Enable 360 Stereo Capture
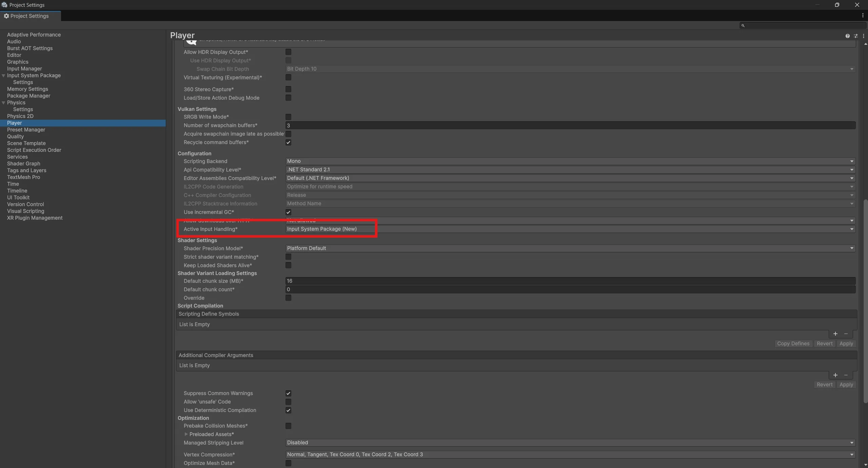The width and height of the screenshot is (868, 468). pos(288,89)
